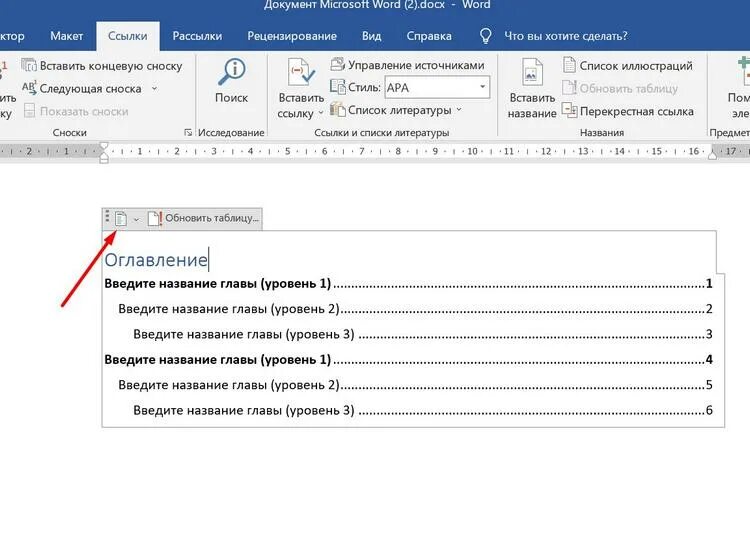This screenshot has width=750, height=539.
Task: Click the left indent marker on ruler
Action: 104,156
